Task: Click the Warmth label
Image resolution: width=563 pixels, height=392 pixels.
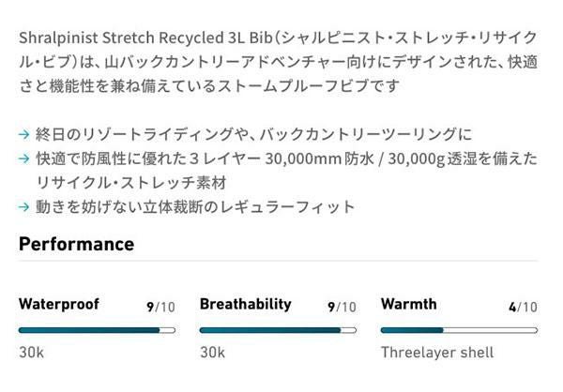Action: click(x=408, y=305)
